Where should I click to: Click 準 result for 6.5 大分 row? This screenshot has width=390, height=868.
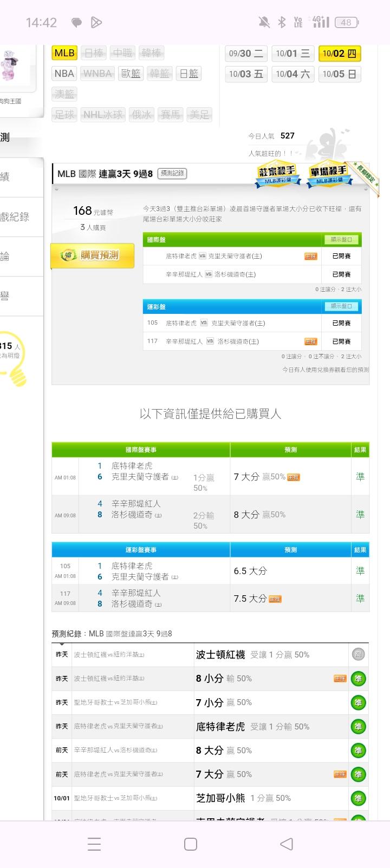[x=360, y=571]
